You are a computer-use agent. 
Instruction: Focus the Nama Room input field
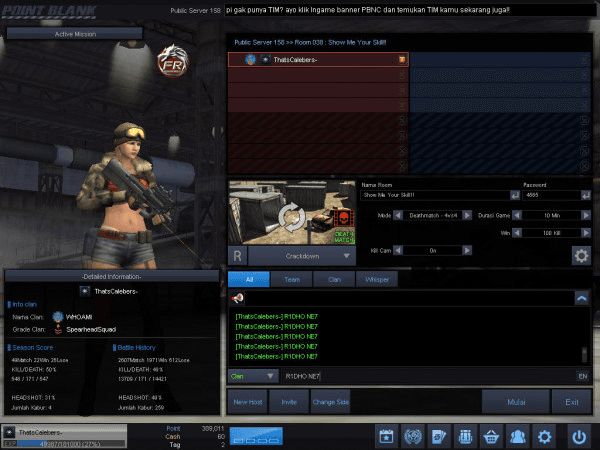(x=435, y=195)
